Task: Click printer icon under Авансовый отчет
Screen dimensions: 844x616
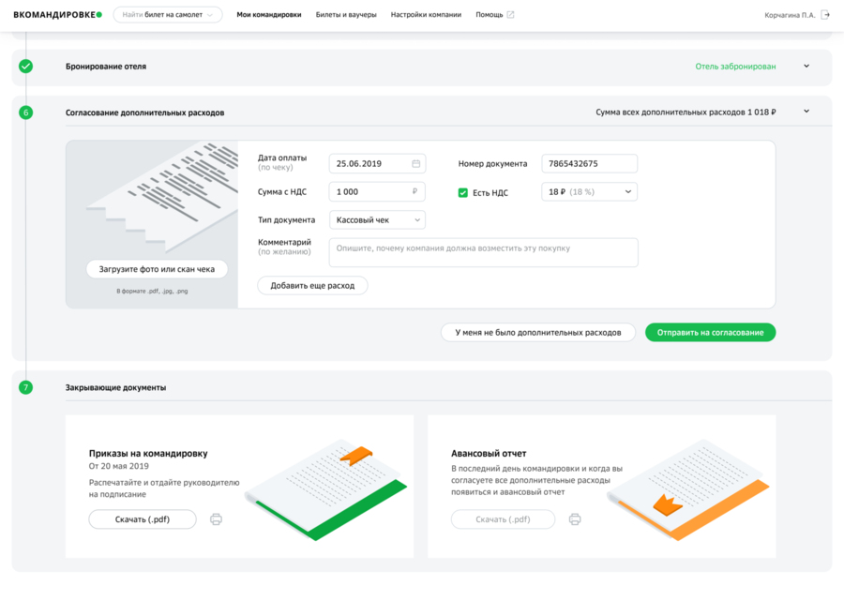Action: 575,519
